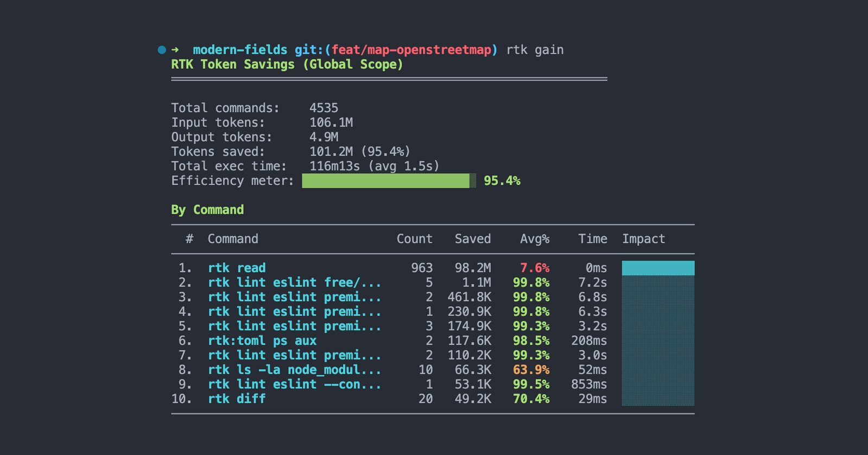The image size is (868, 455).
Task: Click Total commands value 4535
Action: (324, 108)
